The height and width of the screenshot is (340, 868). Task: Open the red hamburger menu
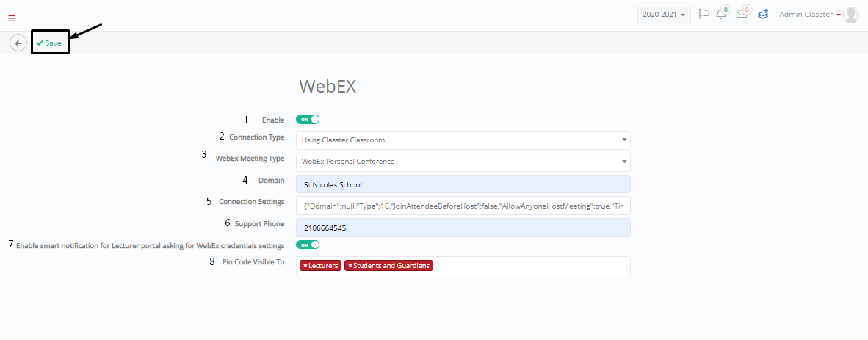coord(12,18)
